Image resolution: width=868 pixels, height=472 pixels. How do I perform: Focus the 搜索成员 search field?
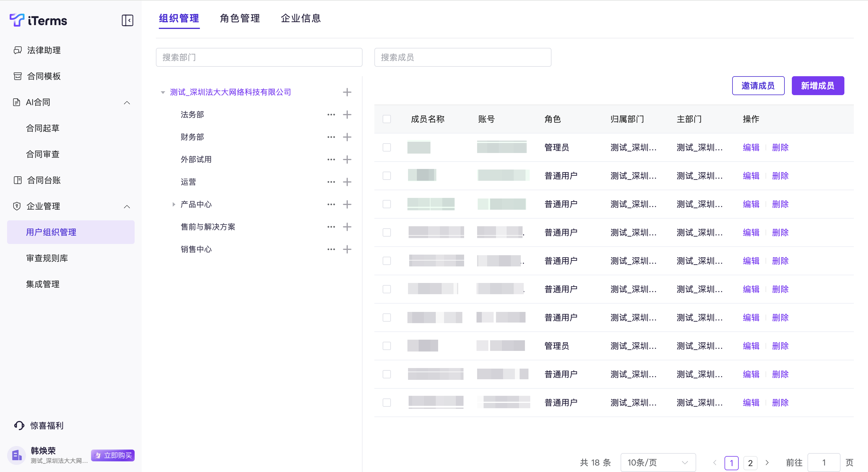462,57
